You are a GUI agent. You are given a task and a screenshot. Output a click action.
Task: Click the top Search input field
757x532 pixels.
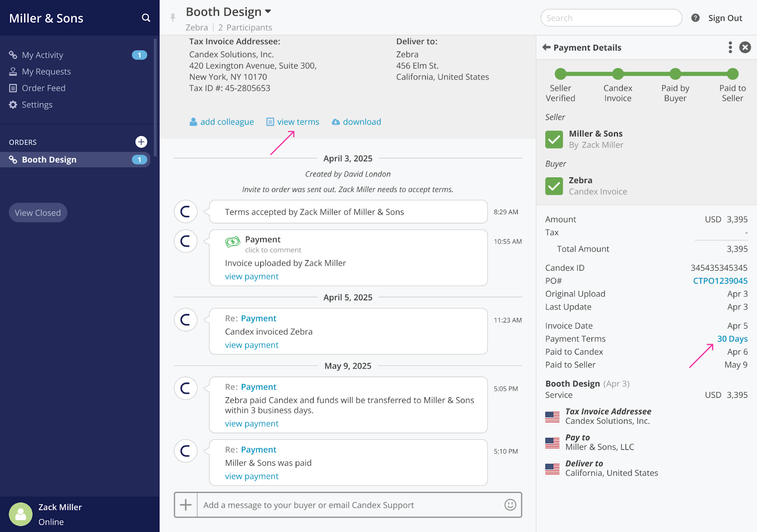(611, 18)
